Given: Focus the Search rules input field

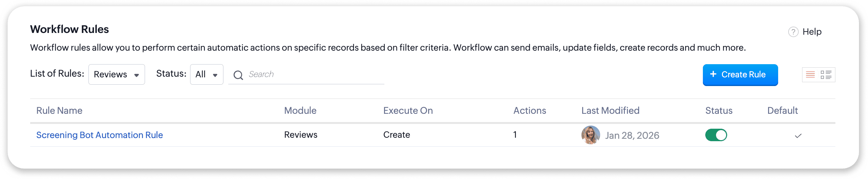Looking at the screenshot, I should coord(312,74).
